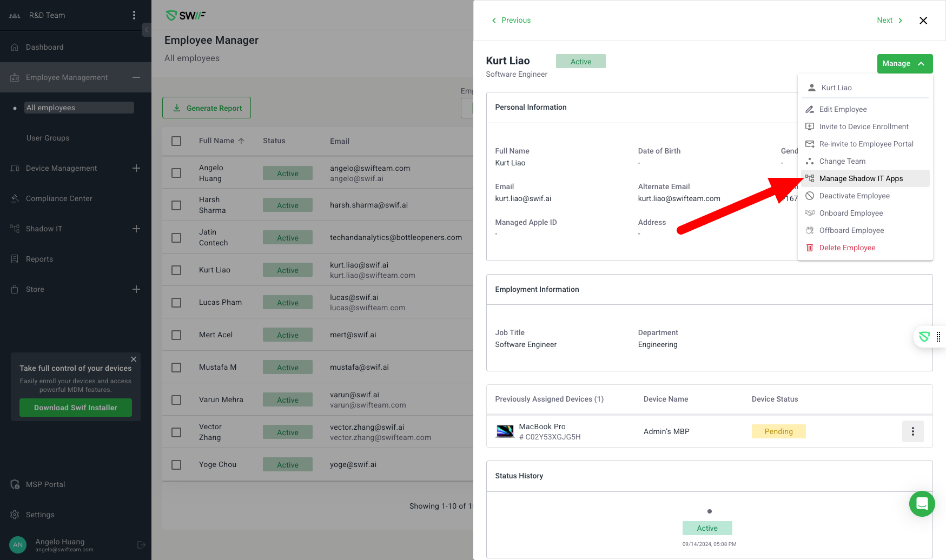Open the chat support bubble
946x560 pixels.
click(x=922, y=504)
